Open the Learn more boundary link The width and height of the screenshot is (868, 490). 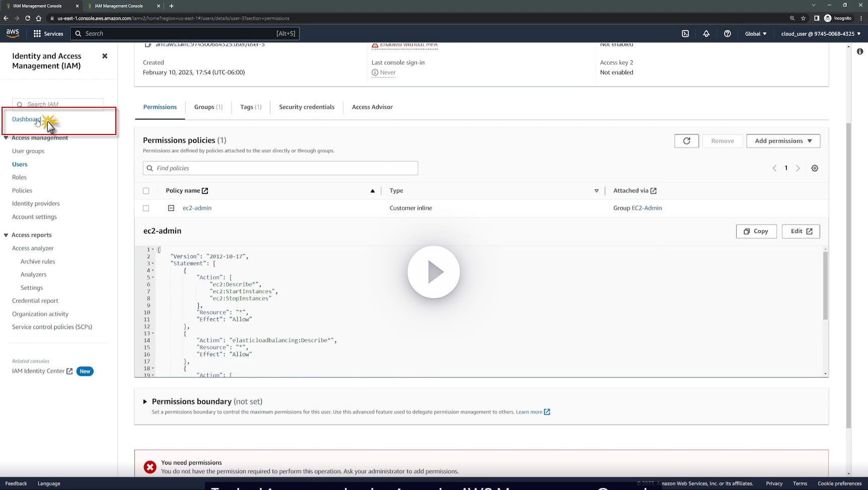pyautogui.click(x=533, y=412)
